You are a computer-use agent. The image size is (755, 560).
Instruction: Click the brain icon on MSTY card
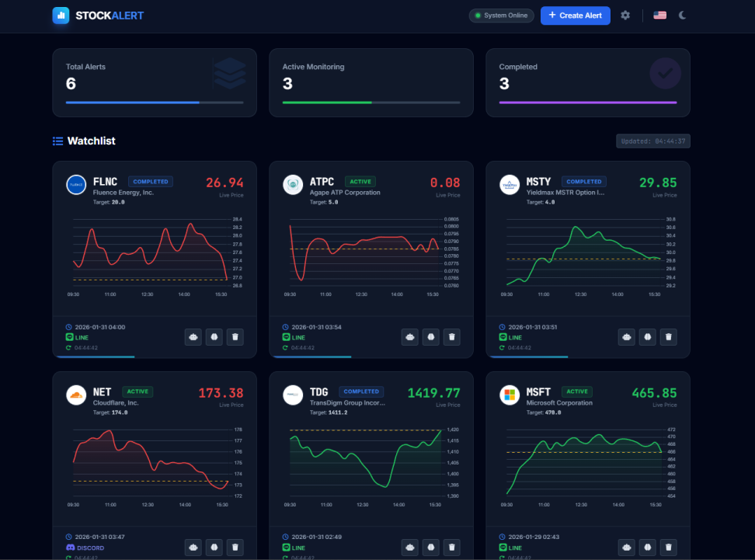tap(648, 337)
